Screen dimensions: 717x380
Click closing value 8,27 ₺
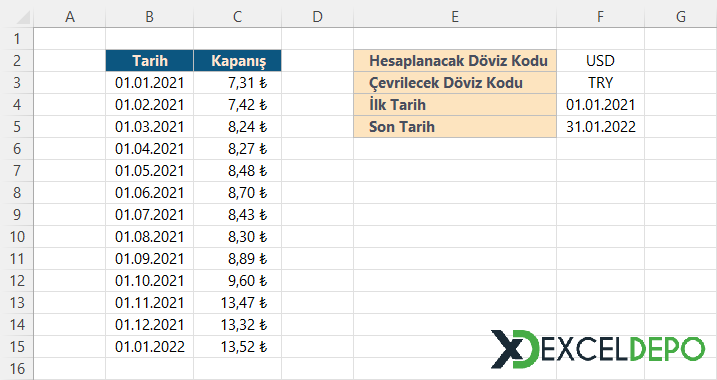(x=237, y=149)
